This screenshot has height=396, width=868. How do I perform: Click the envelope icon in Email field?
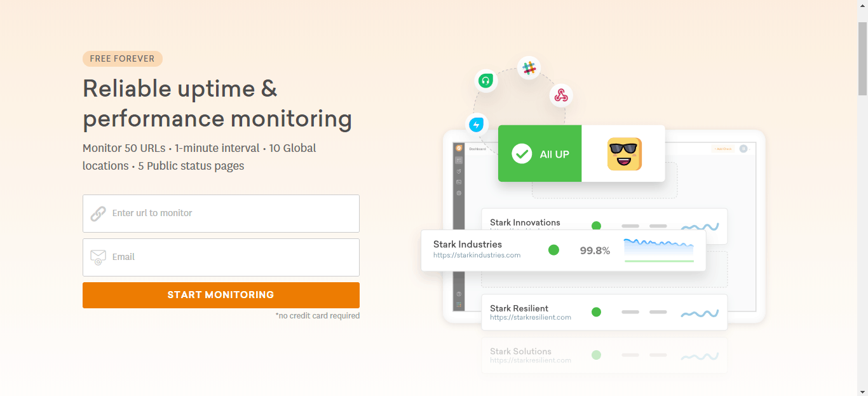tap(98, 257)
